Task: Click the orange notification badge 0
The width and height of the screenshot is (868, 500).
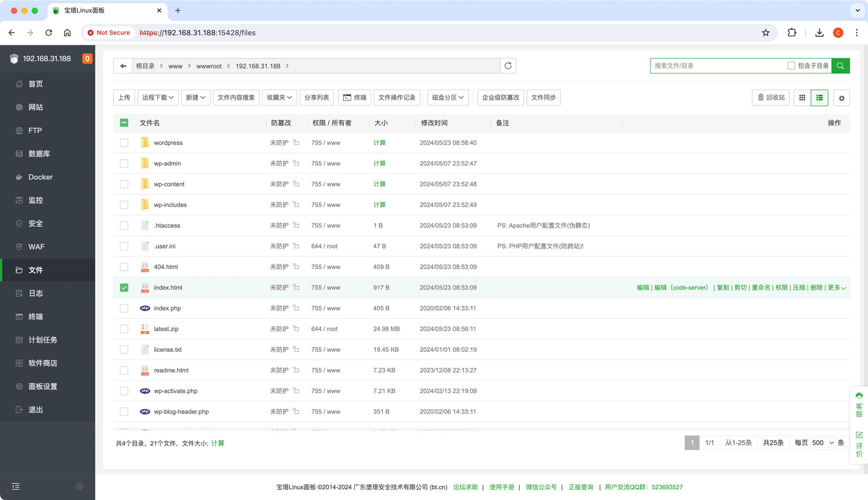Action: coord(87,59)
